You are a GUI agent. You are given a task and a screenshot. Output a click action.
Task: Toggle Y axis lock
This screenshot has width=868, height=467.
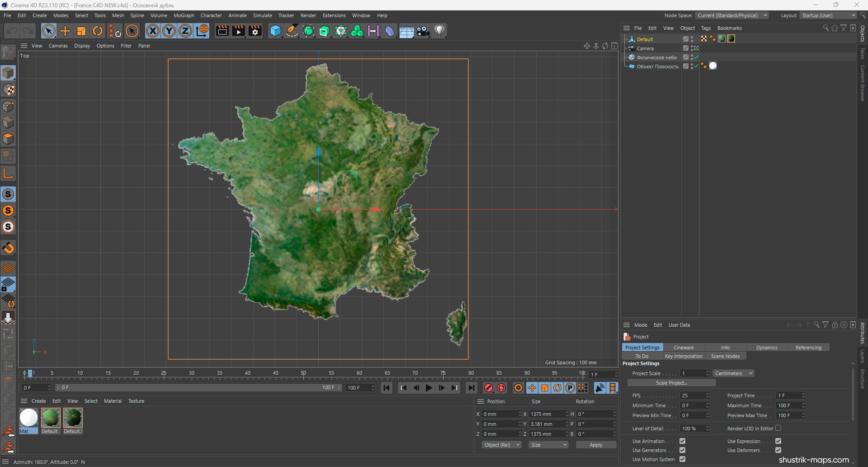point(169,31)
